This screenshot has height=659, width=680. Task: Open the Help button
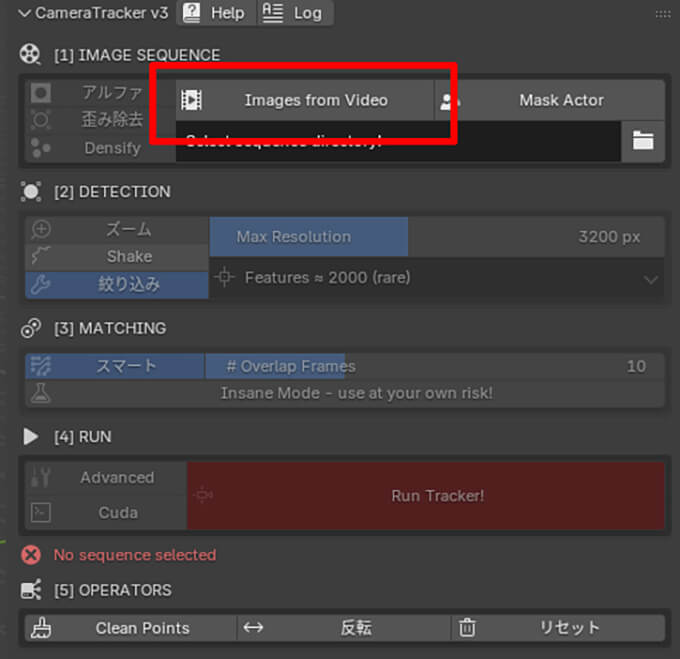click(x=216, y=13)
